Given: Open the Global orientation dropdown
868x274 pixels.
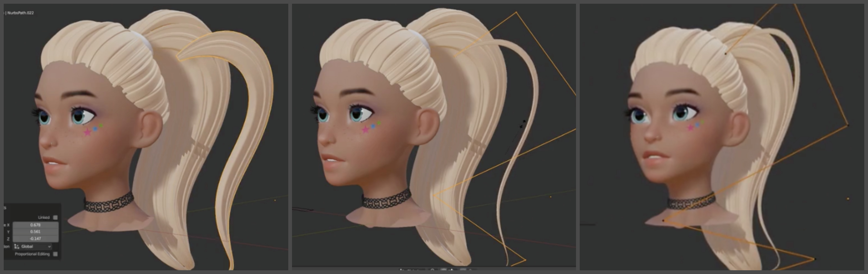Looking at the screenshot, I should [x=33, y=246].
